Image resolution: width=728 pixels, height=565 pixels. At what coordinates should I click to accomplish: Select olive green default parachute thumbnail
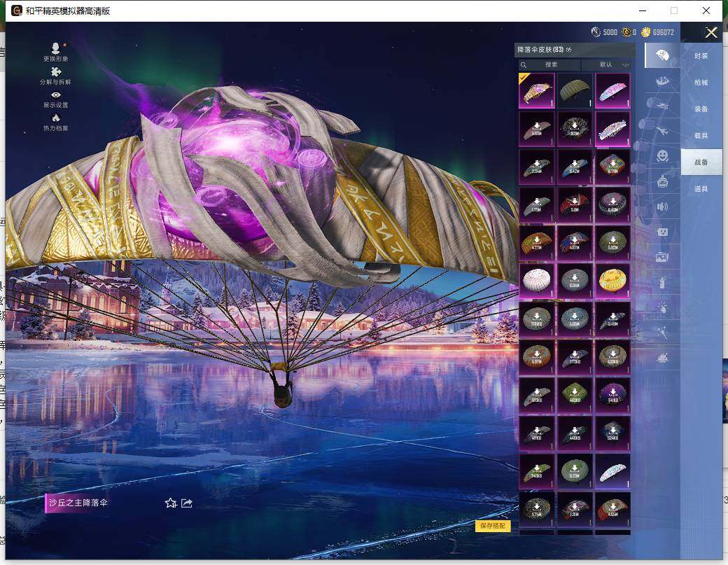pyautogui.click(x=574, y=90)
